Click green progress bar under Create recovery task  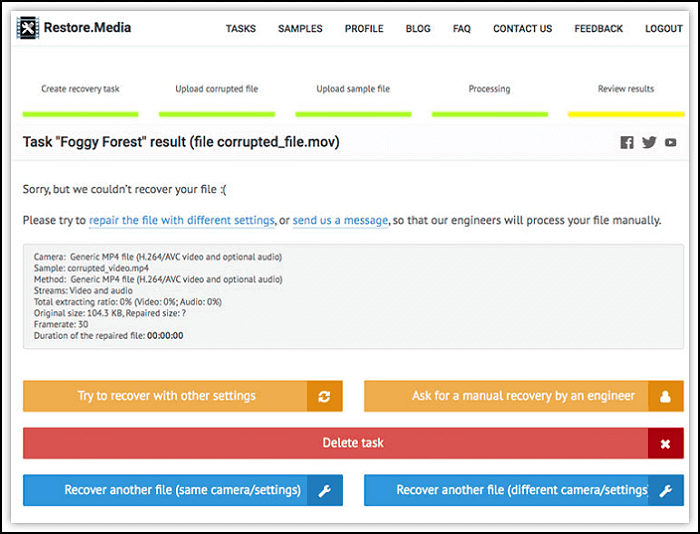pos(80,114)
